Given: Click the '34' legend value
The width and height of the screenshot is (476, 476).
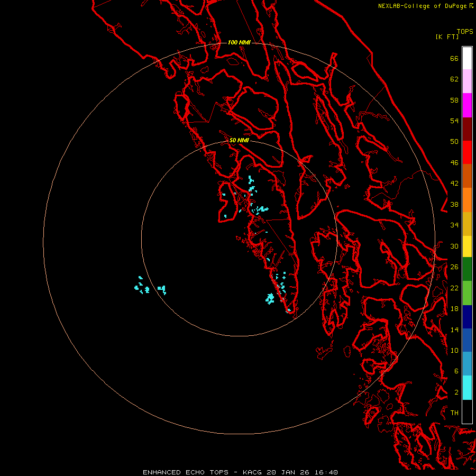Looking at the screenshot, I should 454,225.
